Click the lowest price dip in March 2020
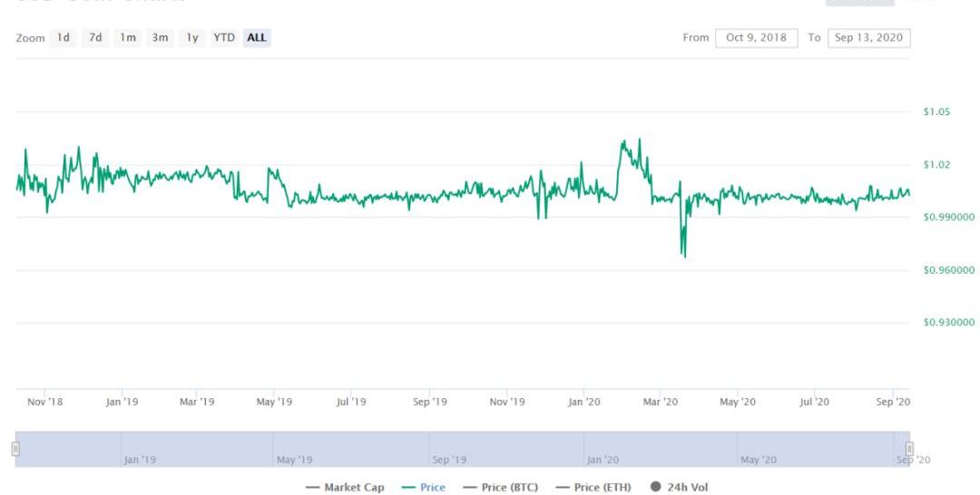The image size is (980, 495). pos(684,256)
